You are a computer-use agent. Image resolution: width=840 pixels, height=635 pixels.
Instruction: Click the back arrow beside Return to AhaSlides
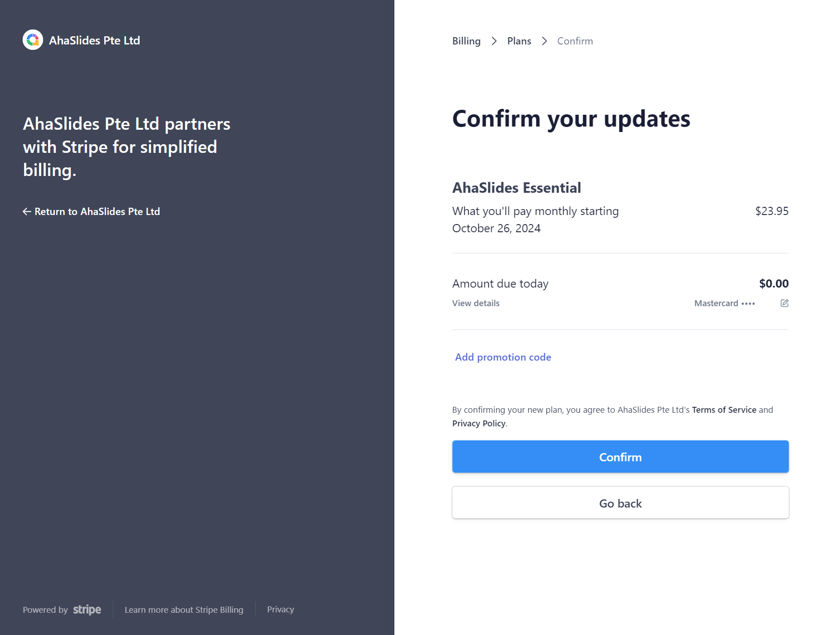click(x=27, y=211)
